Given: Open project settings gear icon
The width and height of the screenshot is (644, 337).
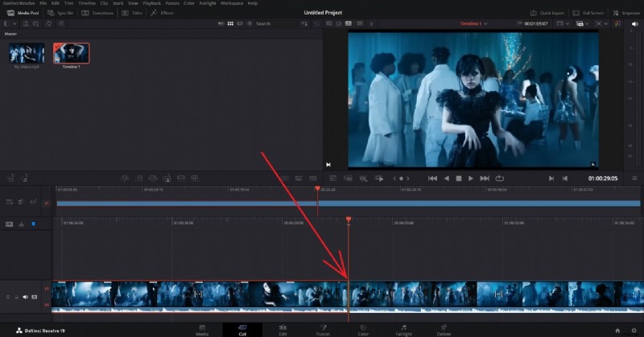Looking at the screenshot, I should [634, 331].
